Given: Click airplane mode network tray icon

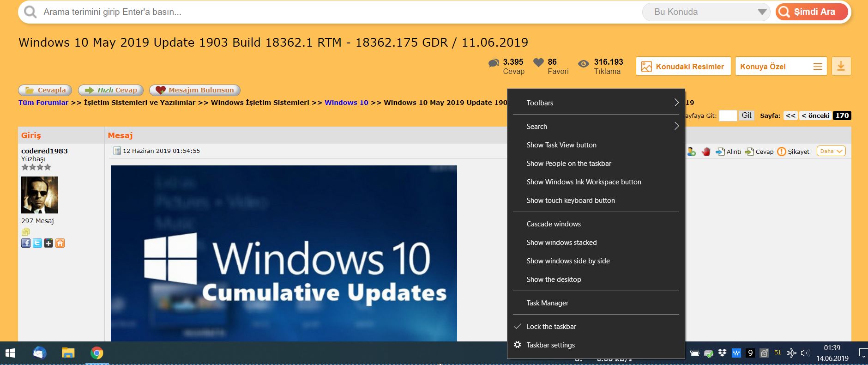Looking at the screenshot, I should (x=791, y=353).
